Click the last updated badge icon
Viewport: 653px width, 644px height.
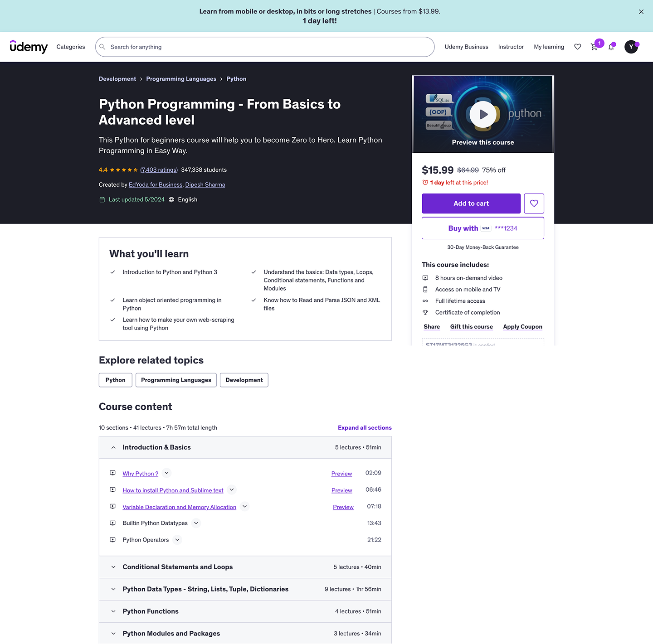102,199
